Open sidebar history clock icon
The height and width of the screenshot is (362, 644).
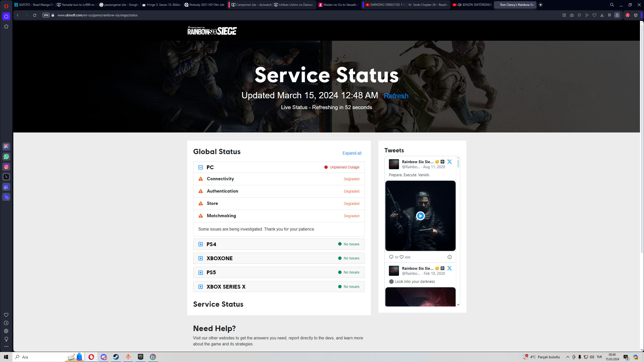[x=6, y=323]
